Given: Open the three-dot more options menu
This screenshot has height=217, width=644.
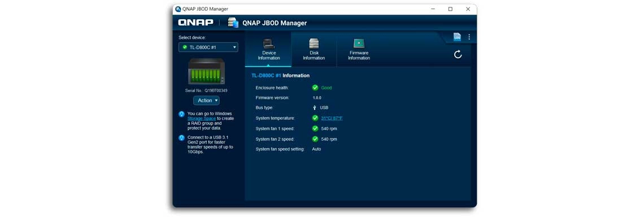Looking at the screenshot, I should [469, 37].
